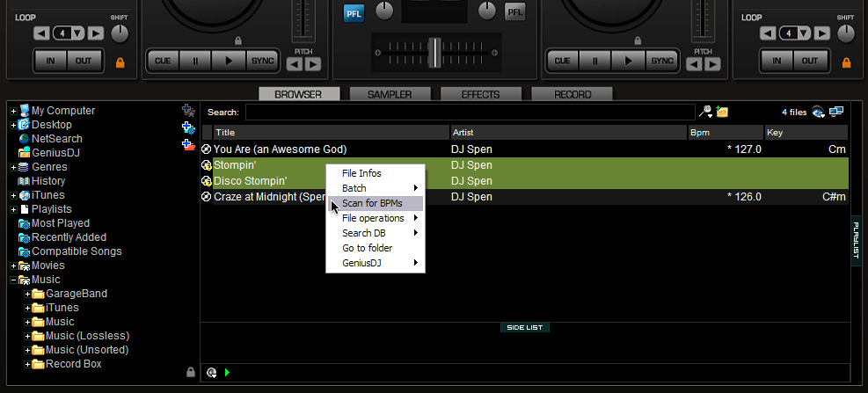Click the green play arrow in the bottom bar

[x=228, y=373]
